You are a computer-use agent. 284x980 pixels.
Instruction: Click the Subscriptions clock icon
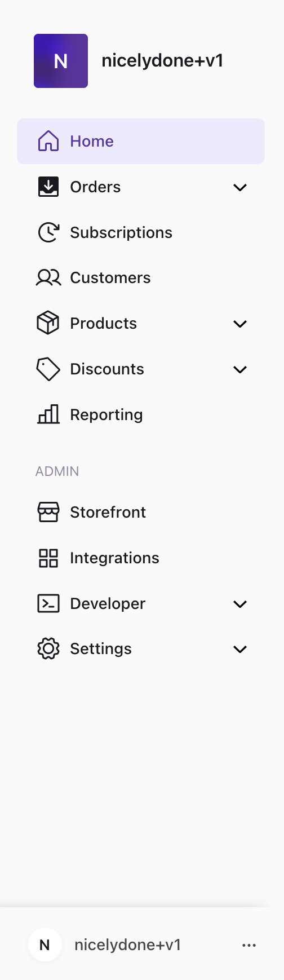48,232
